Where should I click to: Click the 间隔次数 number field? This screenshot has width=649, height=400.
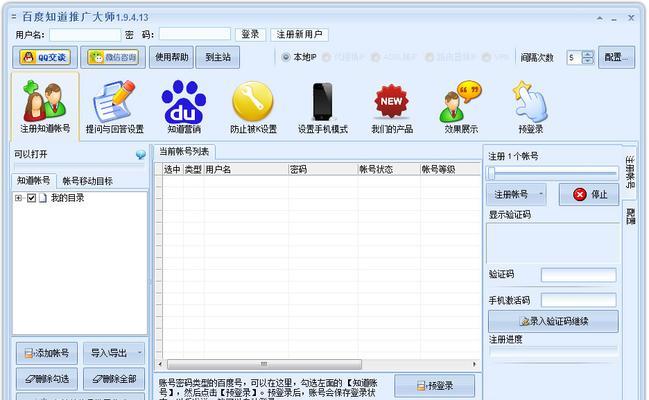(574, 57)
